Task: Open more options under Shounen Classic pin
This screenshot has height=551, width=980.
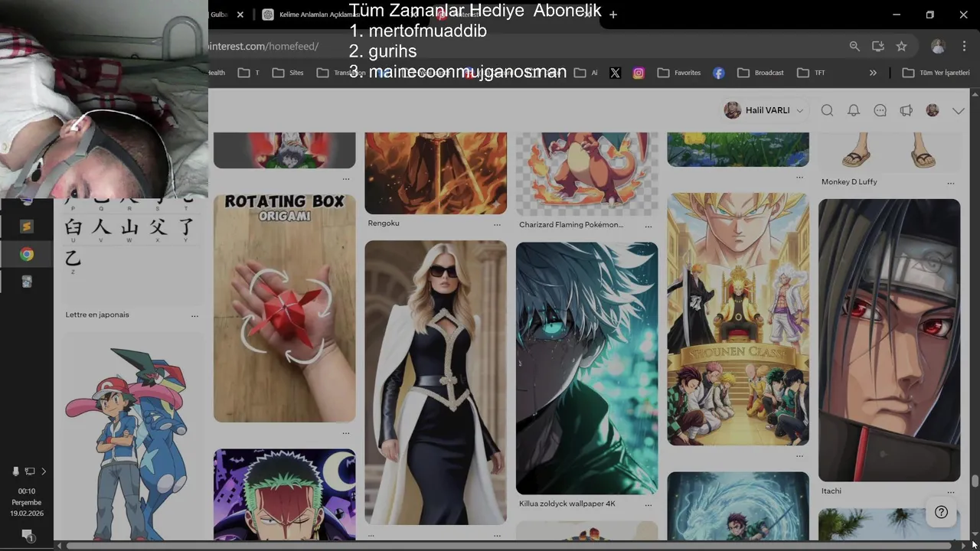Action: [799, 456]
